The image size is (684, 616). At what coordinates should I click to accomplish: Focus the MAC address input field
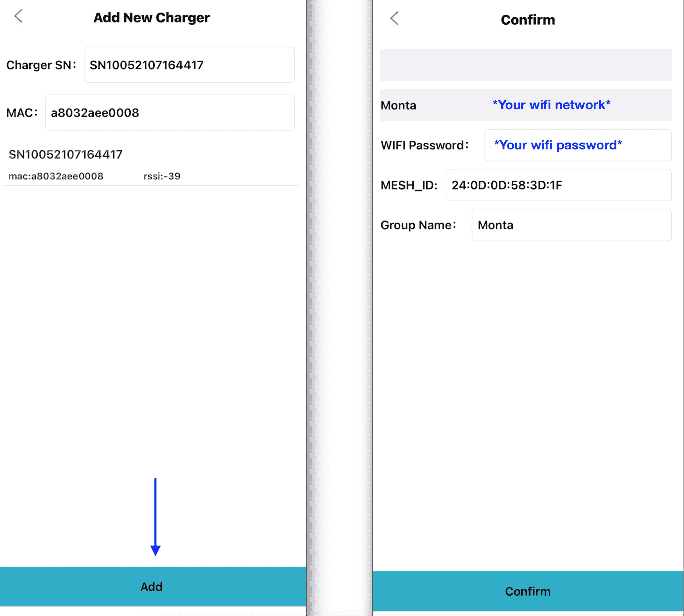coord(170,113)
